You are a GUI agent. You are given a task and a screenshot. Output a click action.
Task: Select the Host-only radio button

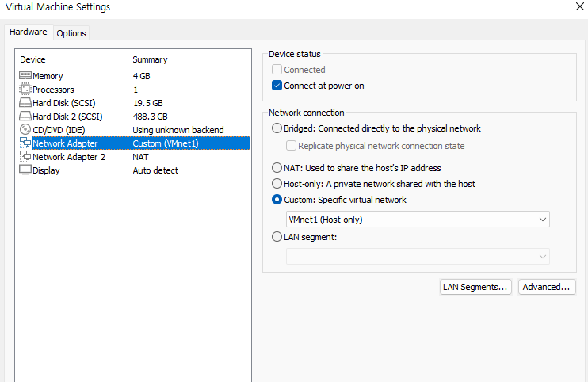277,184
